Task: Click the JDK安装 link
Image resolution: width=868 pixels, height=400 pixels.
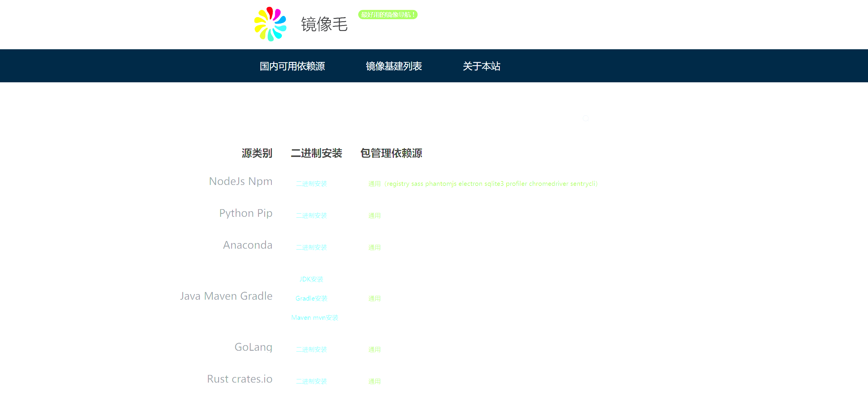Action: pos(311,279)
